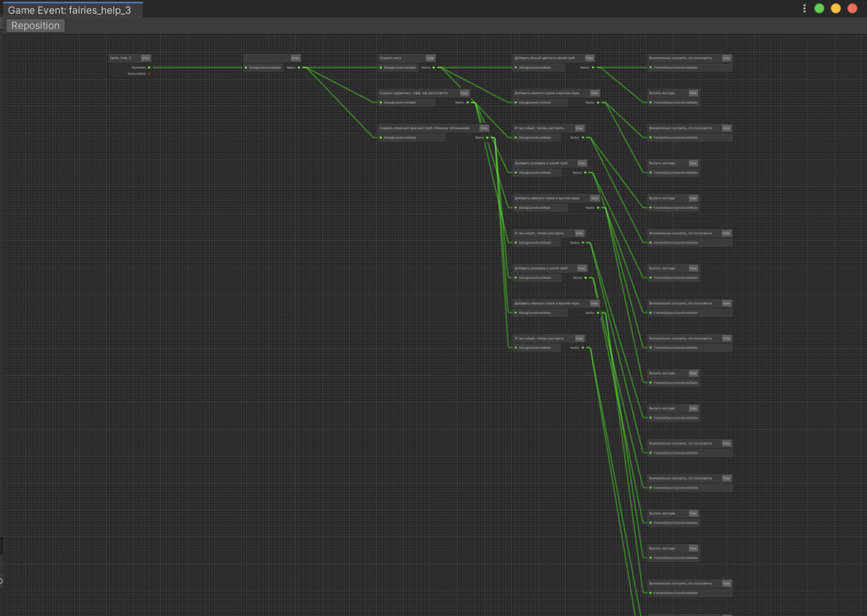Click View on the Сорвать одуванчик node
Screen dimensions: 867x616
pyautogui.click(x=464, y=93)
